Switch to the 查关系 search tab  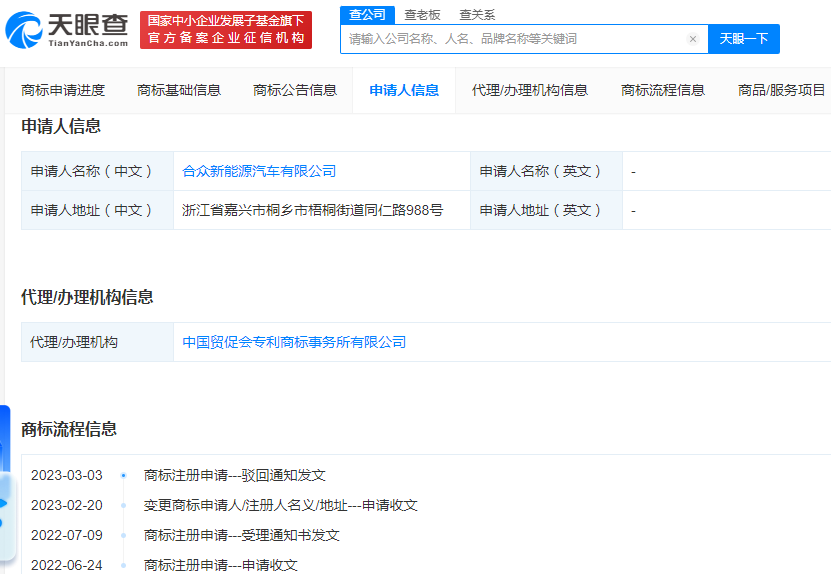click(477, 15)
